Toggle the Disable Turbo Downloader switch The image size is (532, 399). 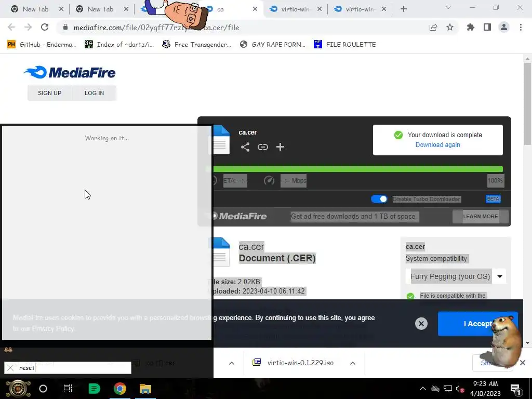379,199
